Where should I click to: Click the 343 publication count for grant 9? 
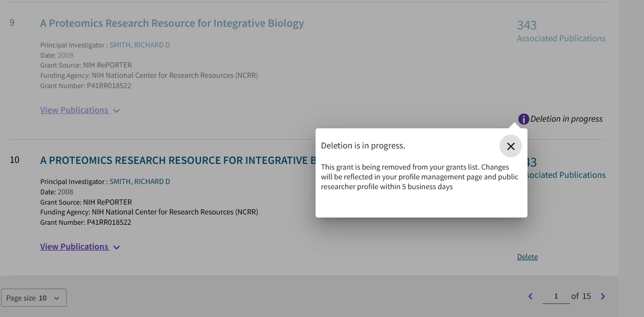(526, 25)
